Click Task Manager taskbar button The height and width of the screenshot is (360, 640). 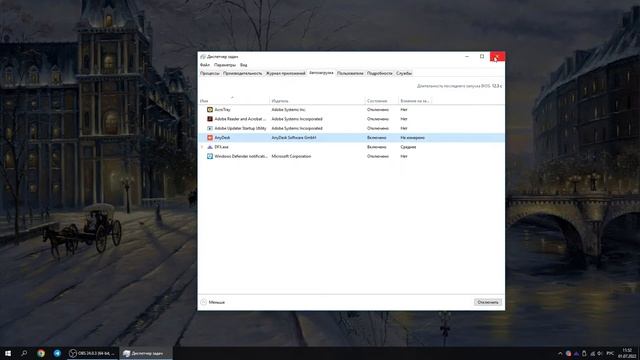[146, 353]
